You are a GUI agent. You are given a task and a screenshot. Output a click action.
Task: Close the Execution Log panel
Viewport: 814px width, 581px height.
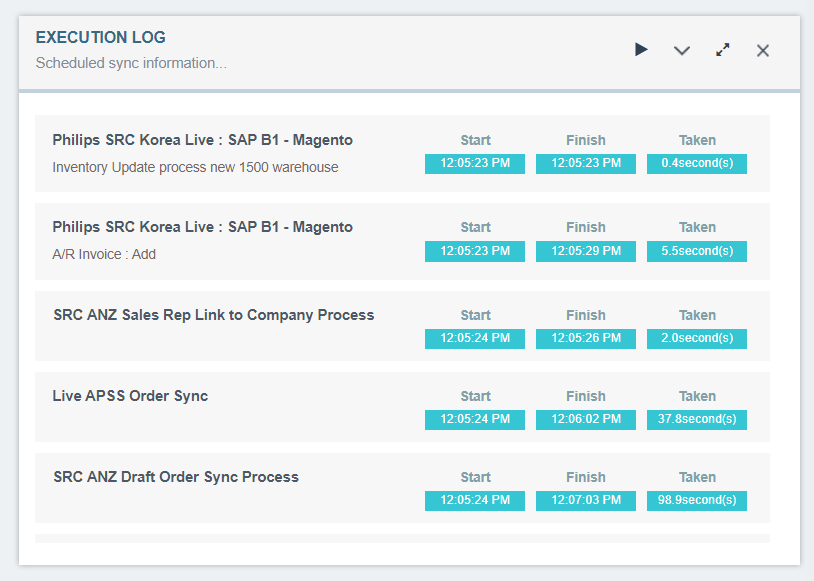click(x=763, y=50)
